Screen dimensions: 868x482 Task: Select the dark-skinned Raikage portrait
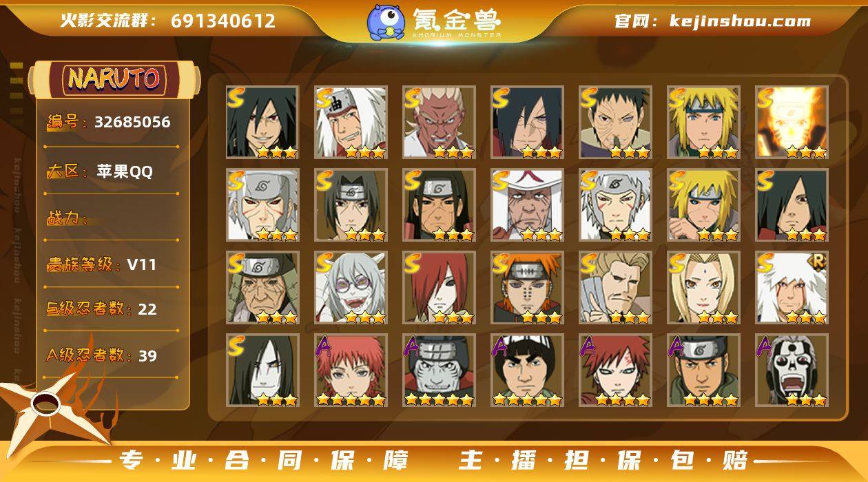(x=440, y=123)
